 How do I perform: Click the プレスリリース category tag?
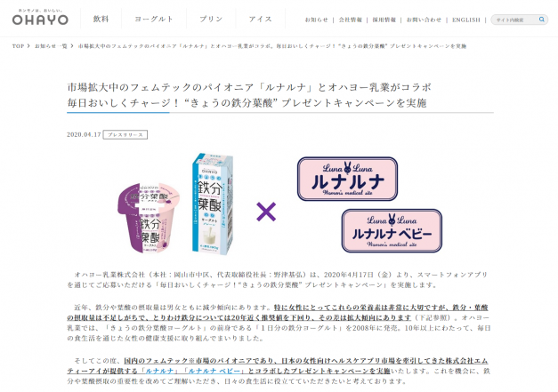pos(125,135)
